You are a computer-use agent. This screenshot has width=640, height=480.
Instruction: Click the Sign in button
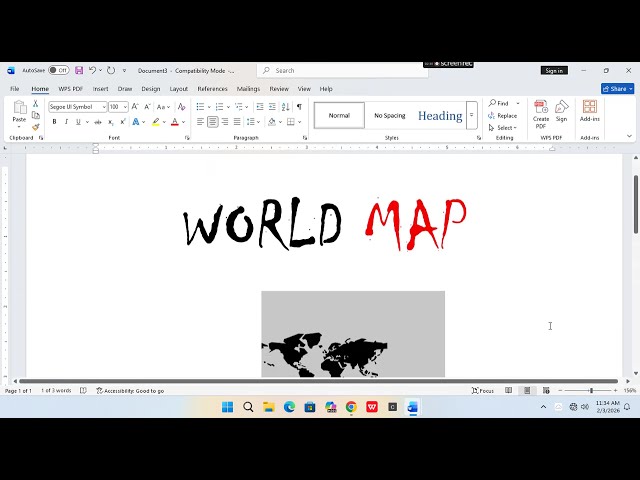click(x=554, y=71)
